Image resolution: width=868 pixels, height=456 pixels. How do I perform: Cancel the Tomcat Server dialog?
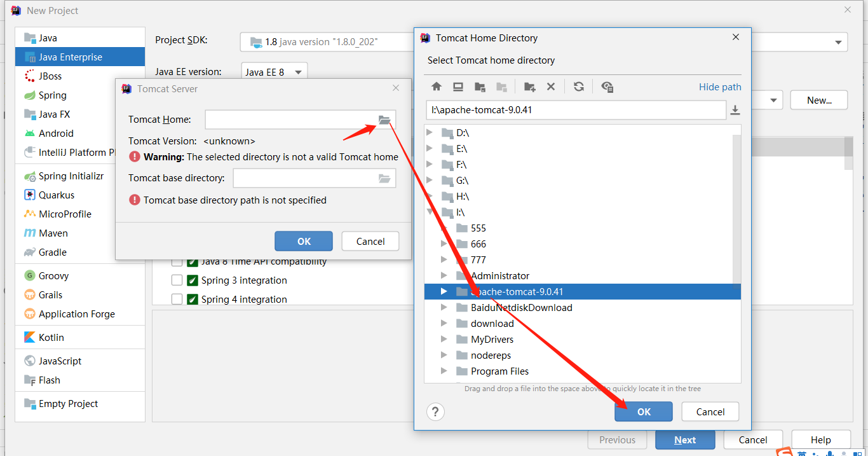(x=370, y=241)
